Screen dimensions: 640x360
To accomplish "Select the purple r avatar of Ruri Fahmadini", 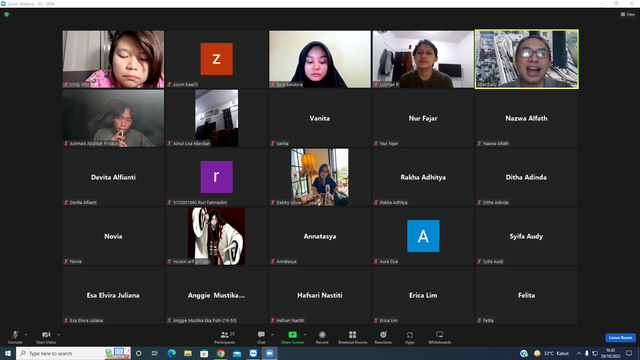I will click(216, 177).
